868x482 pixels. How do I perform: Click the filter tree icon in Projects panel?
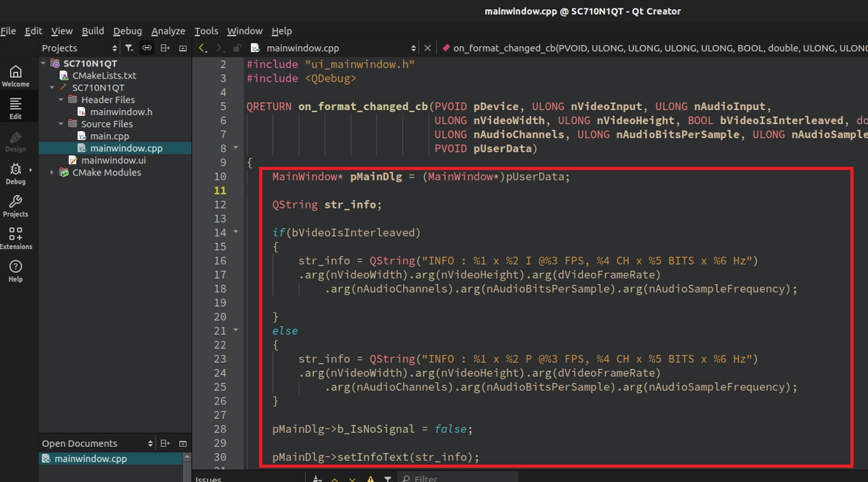click(129, 48)
